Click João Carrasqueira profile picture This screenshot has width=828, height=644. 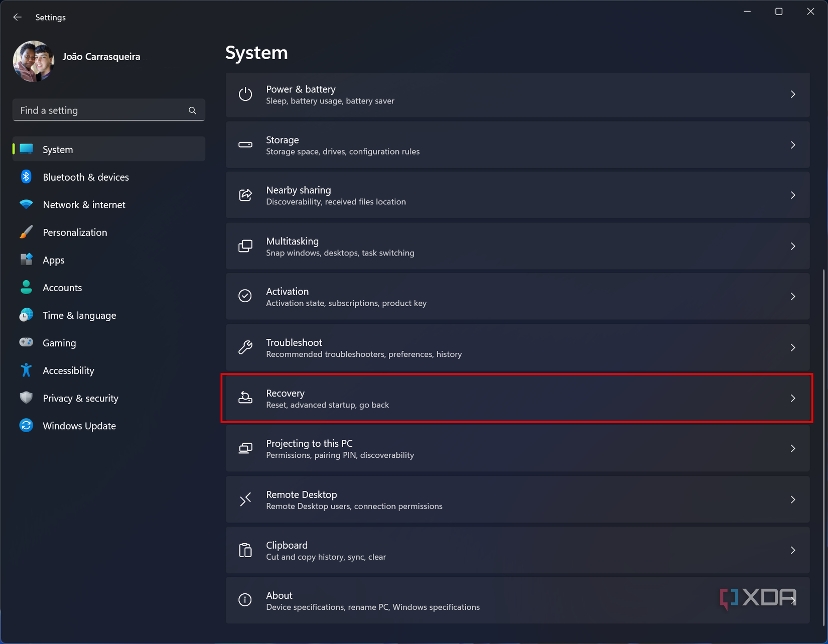[x=34, y=61]
